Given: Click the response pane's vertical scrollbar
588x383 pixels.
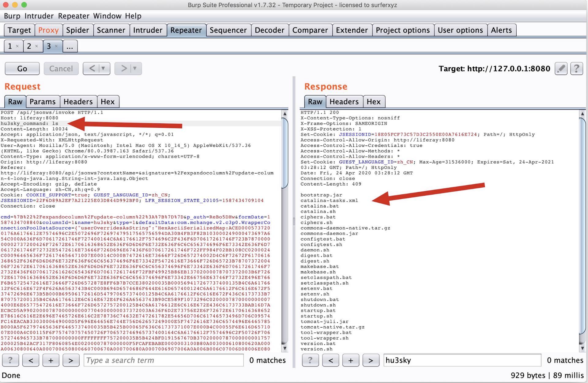Looking at the screenshot, I should pyautogui.click(x=582, y=230).
